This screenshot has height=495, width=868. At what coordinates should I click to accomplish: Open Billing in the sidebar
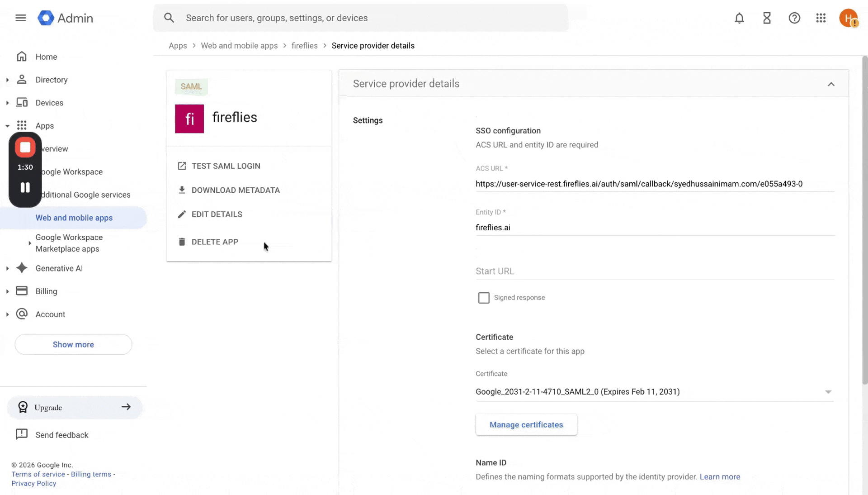(46, 291)
